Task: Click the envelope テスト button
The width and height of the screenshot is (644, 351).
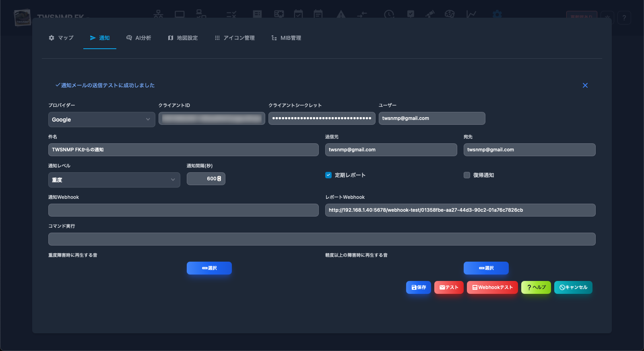Action: [449, 287]
